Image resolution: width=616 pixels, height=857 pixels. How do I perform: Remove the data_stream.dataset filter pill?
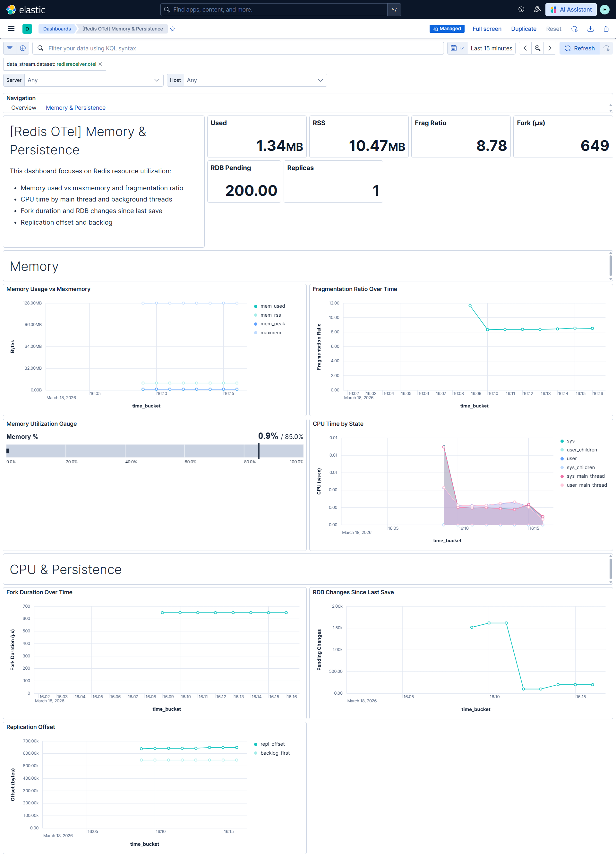tap(100, 64)
